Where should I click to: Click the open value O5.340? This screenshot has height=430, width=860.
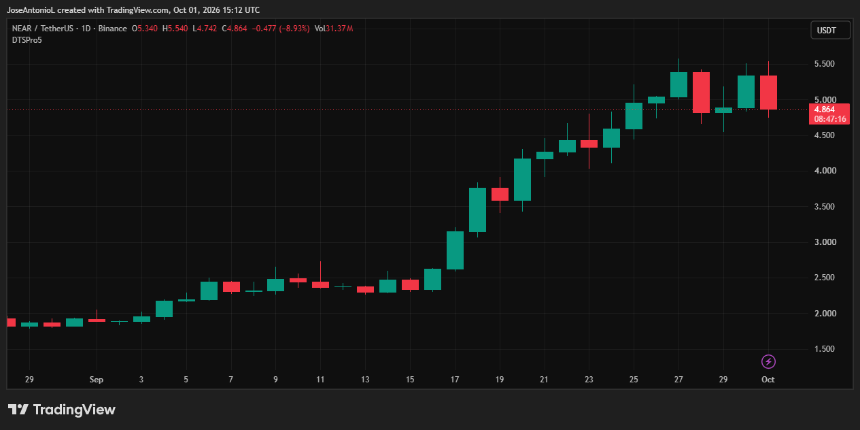(145, 29)
